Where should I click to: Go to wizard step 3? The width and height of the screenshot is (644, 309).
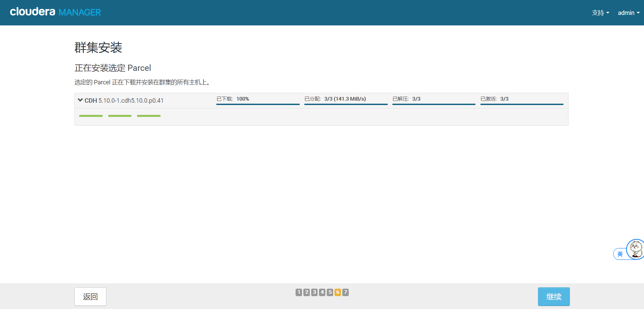pyautogui.click(x=314, y=292)
